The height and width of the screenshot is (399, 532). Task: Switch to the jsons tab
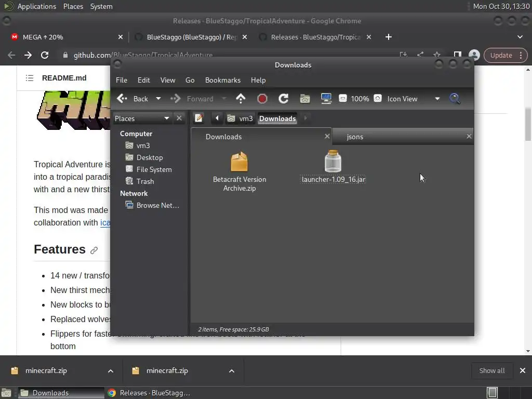pyautogui.click(x=355, y=137)
